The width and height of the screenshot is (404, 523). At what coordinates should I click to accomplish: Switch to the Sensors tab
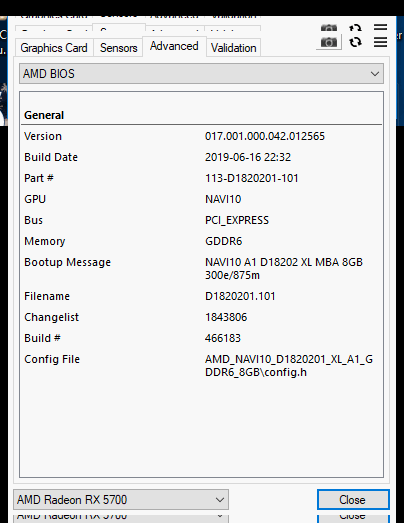pyautogui.click(x=118, y=48)
